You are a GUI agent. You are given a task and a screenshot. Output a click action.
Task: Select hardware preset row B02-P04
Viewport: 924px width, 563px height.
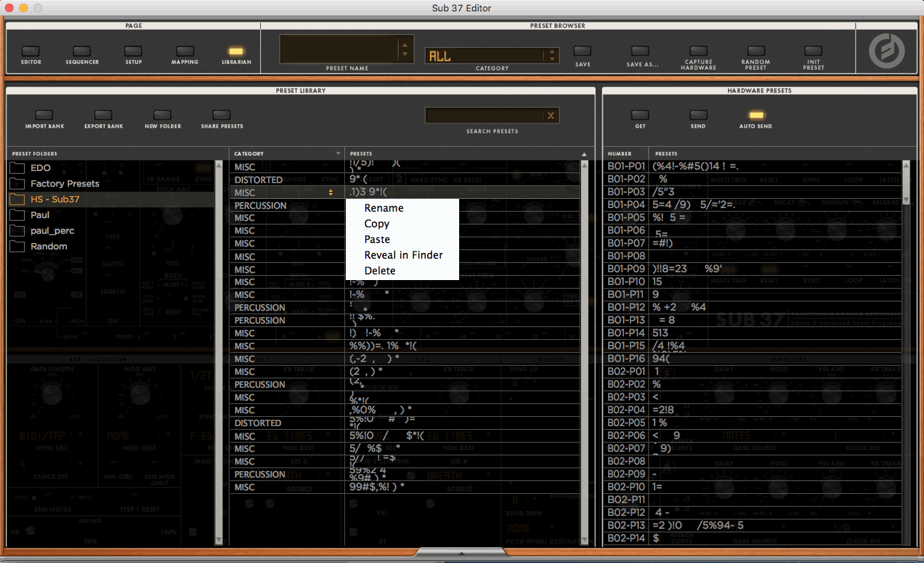[x=752, y=410]
